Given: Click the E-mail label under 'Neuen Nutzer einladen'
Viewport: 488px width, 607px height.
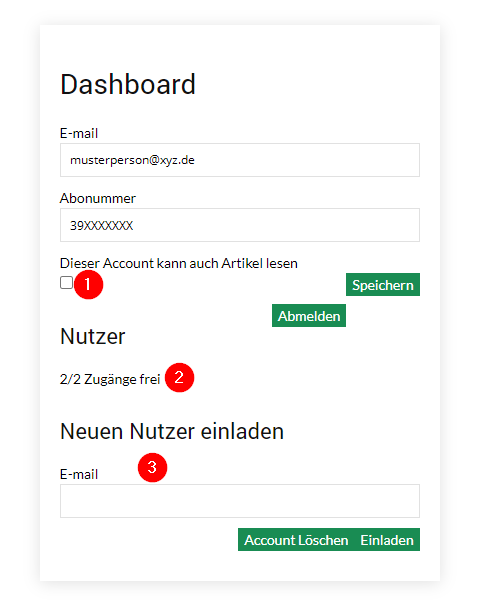Looking at the screenshot, I should tap(79, 474).
